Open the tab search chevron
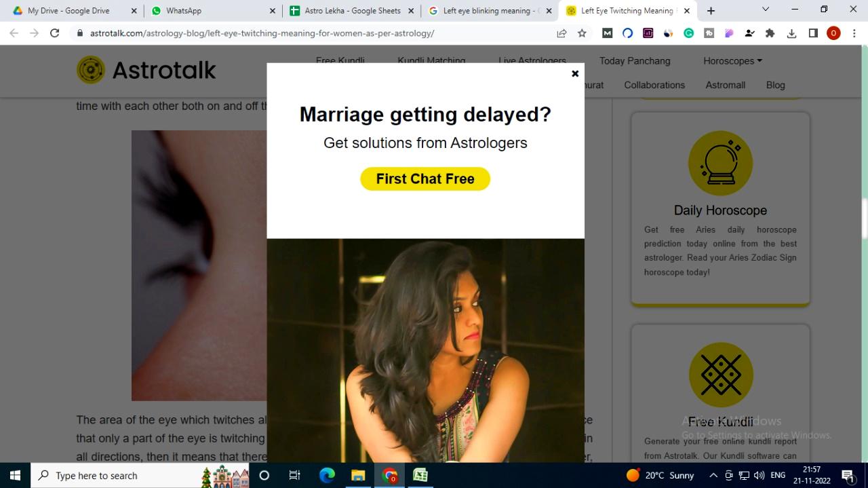 point(766,10)
